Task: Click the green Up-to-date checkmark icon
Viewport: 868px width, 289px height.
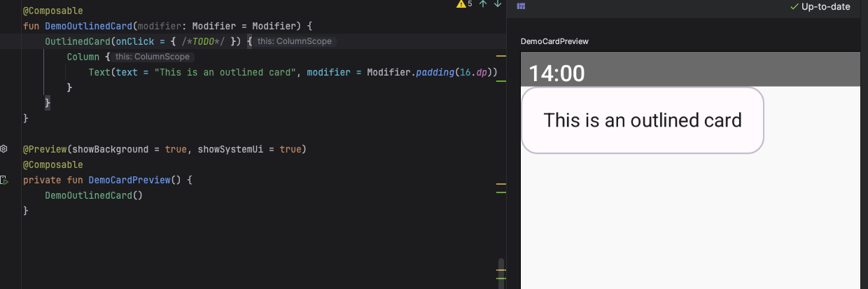Action: pyautogui.click(x=794, y=6)
